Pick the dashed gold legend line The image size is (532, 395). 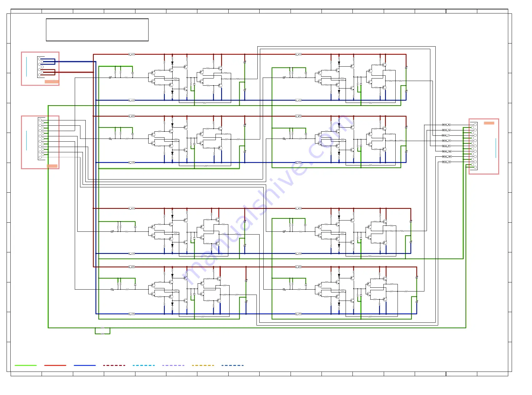(203, 365)
